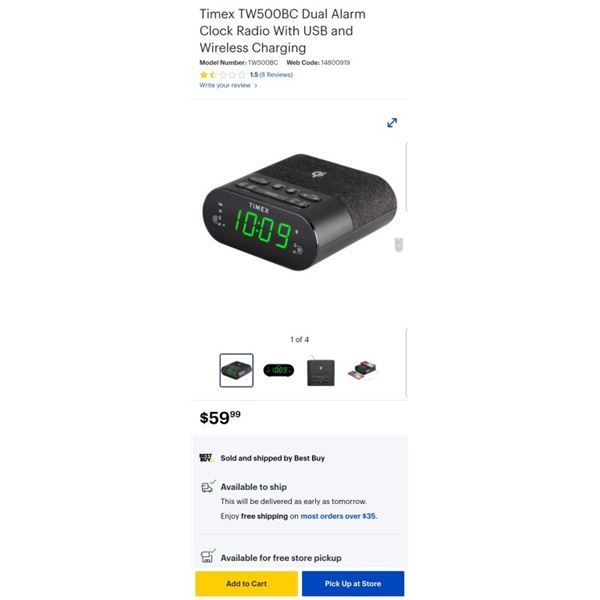Image resolution: width=600 pixels, height=600 pixels.
Task: Open Write your review link
Action: pyautogui.click(x=225, y=85)
